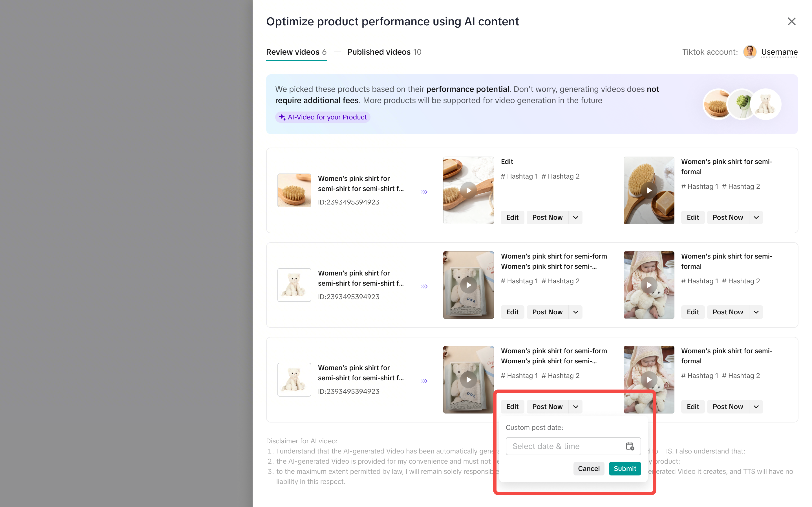812x507 pixels.
Task: Play the first brush and soap video
Action: pos(468,190)
